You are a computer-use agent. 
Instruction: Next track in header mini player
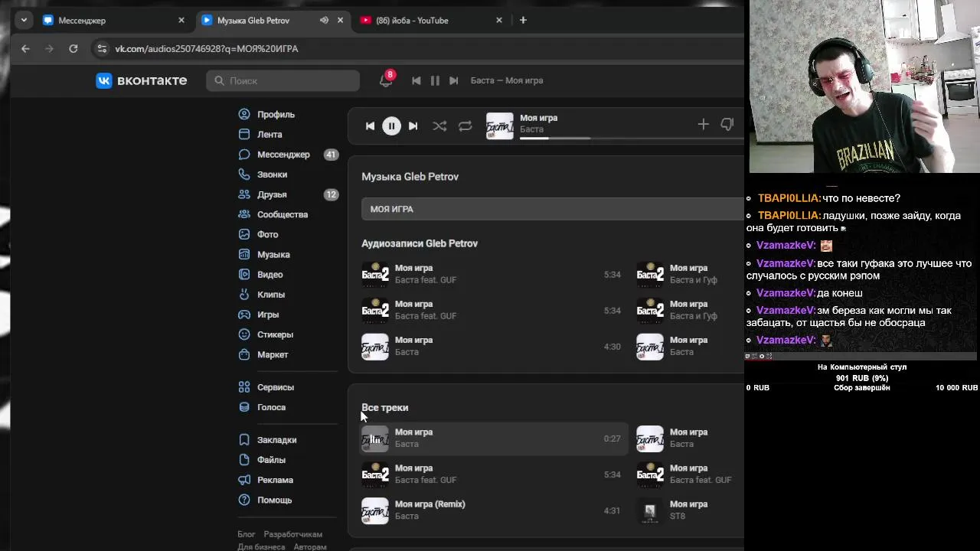pos(453,80)
